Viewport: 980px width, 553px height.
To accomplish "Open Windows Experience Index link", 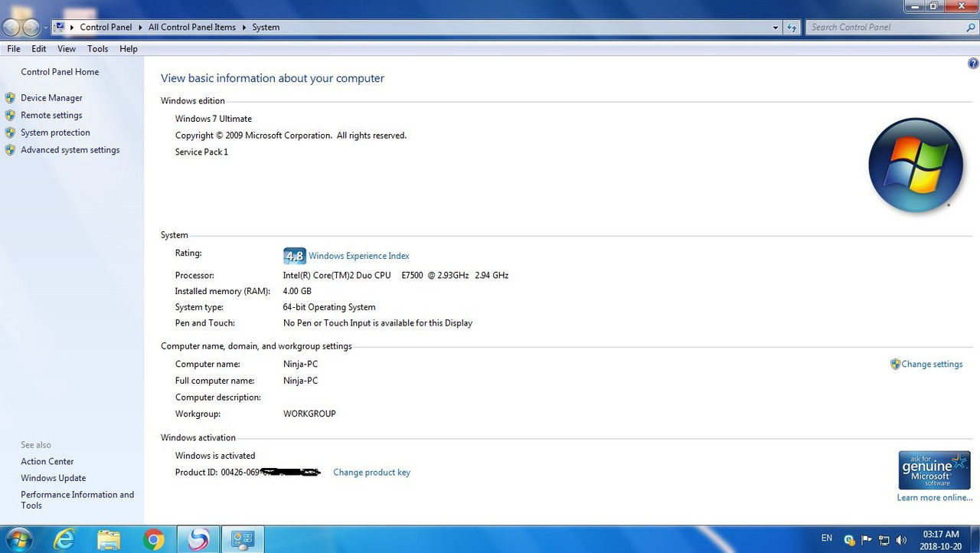I will (x=359, y=256).
